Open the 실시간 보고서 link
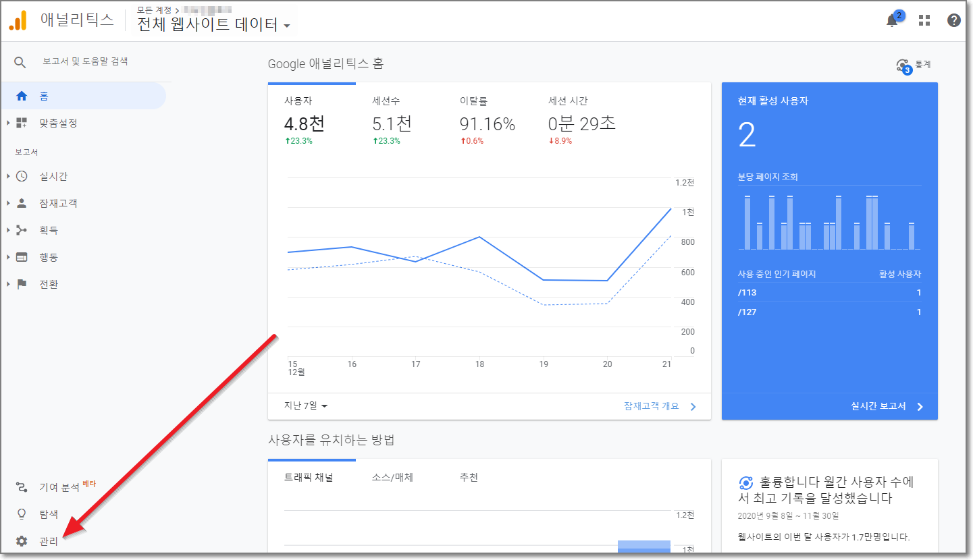973x560 pixels. 878,406
